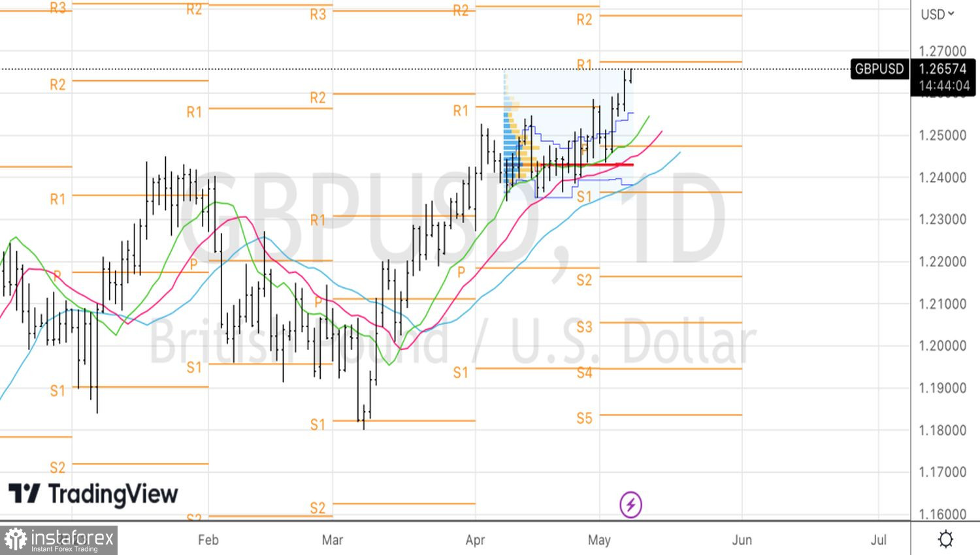This screenshot has height=555, width=980.
Task: Click the May S3 pivot label
Action: click(x=584, y=326)
